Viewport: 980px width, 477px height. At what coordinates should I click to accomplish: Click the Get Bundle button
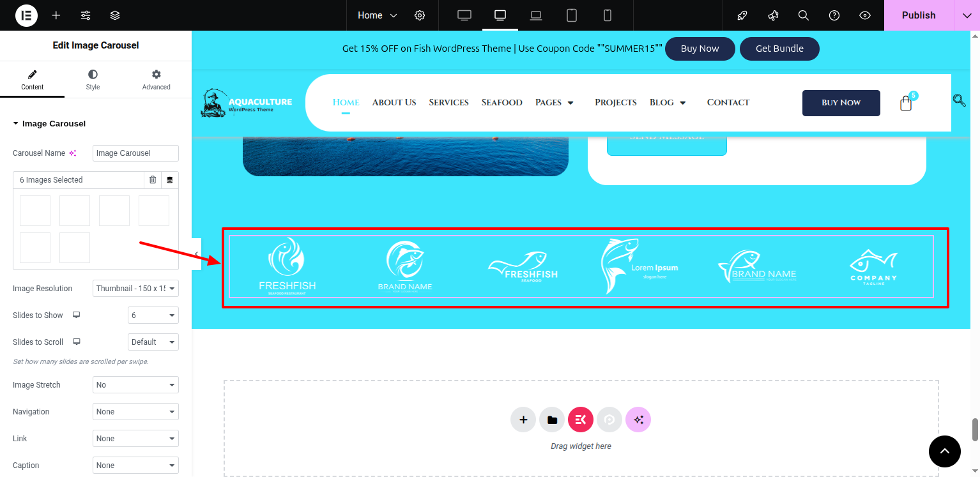point(779,49)
